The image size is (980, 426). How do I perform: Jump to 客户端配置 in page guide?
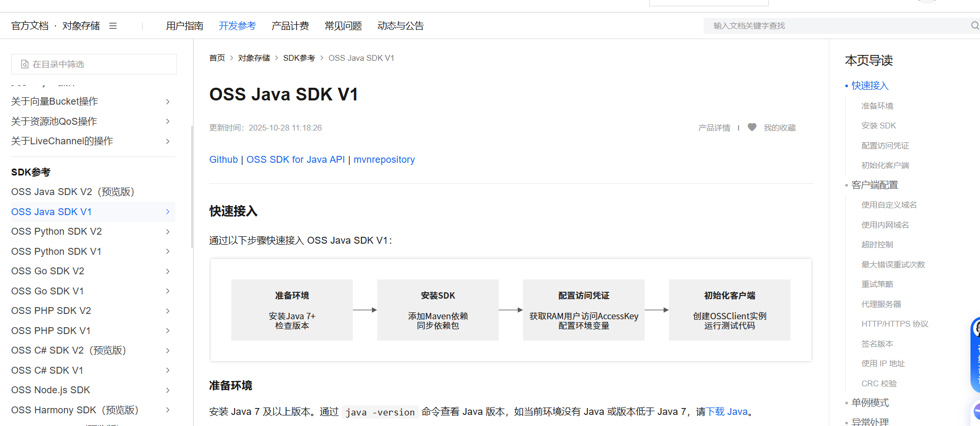tap(875, 185)
